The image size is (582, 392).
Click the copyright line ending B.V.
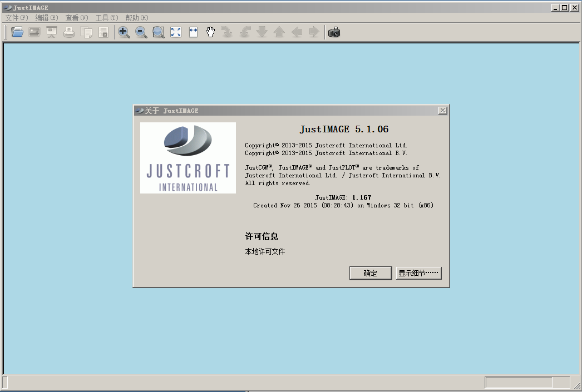[326, 153]
